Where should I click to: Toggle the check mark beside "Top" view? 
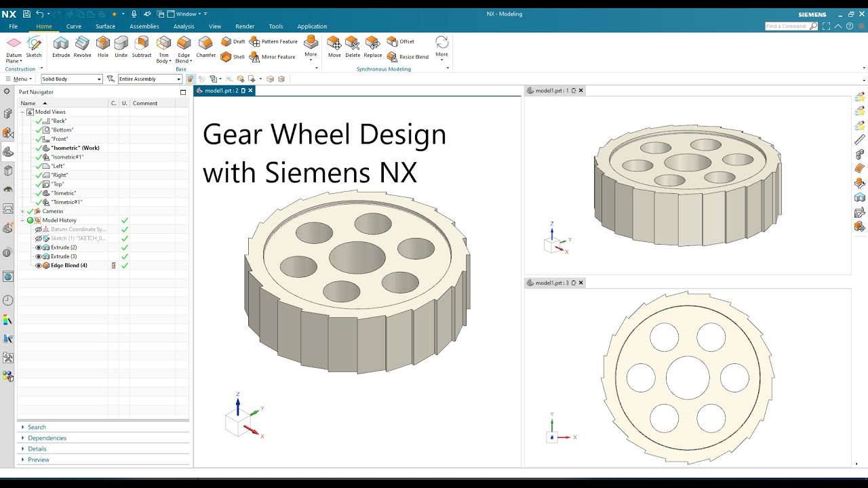tap(39, 184)
